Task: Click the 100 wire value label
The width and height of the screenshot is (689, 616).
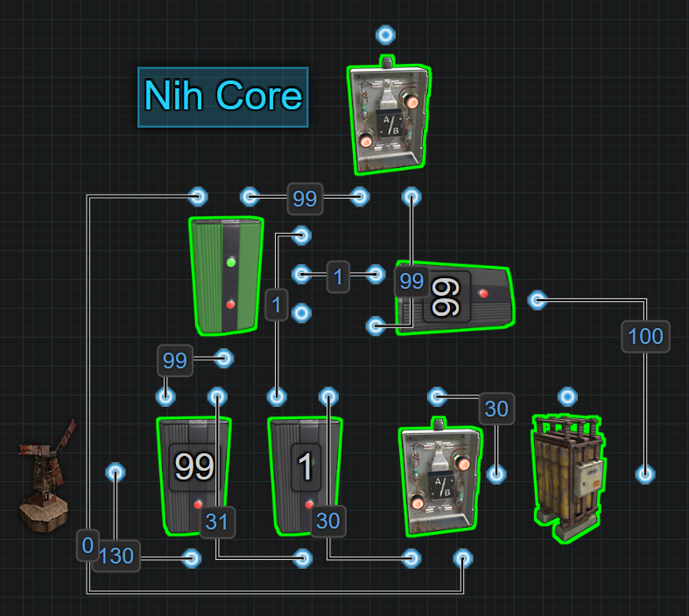Action: point(645,337)
